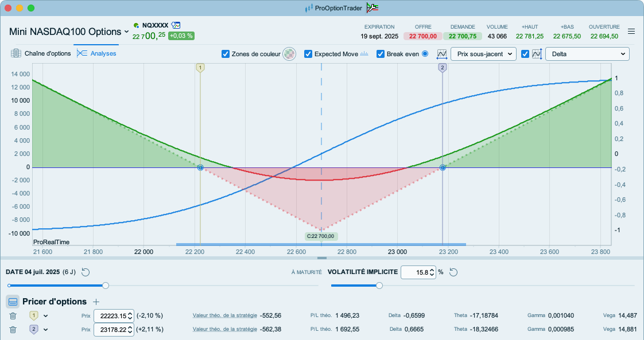Open the hamburger menu at top right
This screenshot has width=644, height=340.
631,32
